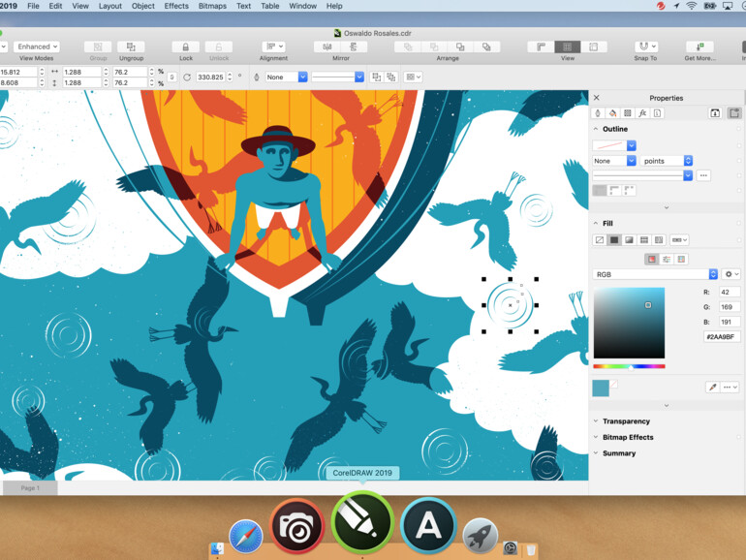Click the scroll mode icon in Properties header
746x560 pixels.
pos(715,113)
